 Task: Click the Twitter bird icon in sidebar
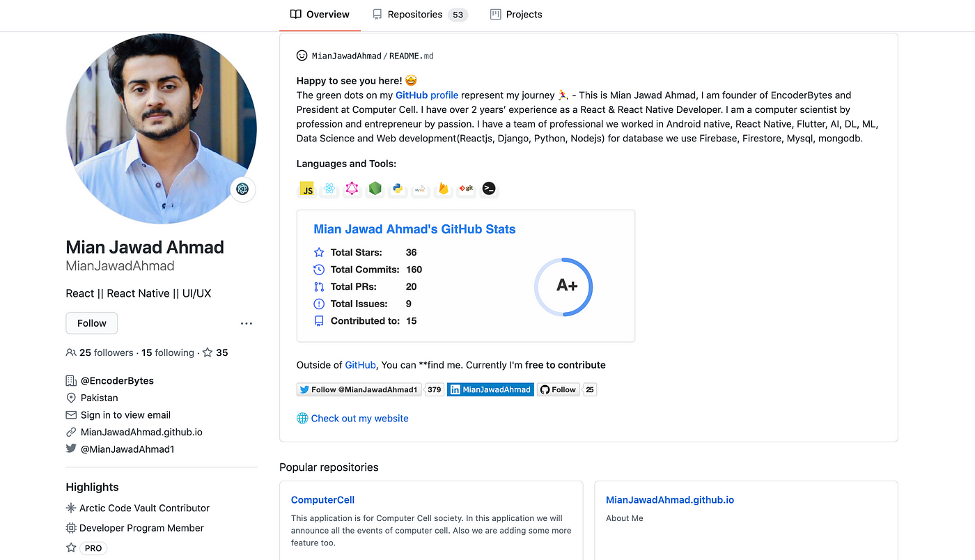point(71,449)
